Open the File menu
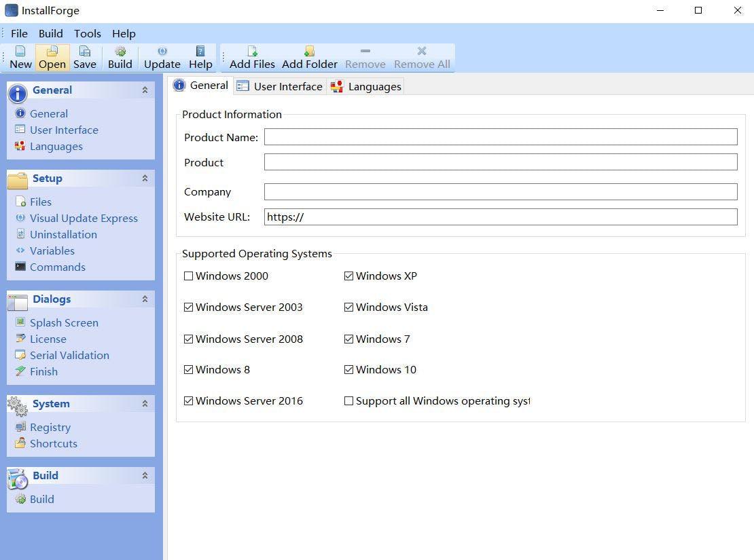This screenshot has height=560, width=754. (19, 34)
